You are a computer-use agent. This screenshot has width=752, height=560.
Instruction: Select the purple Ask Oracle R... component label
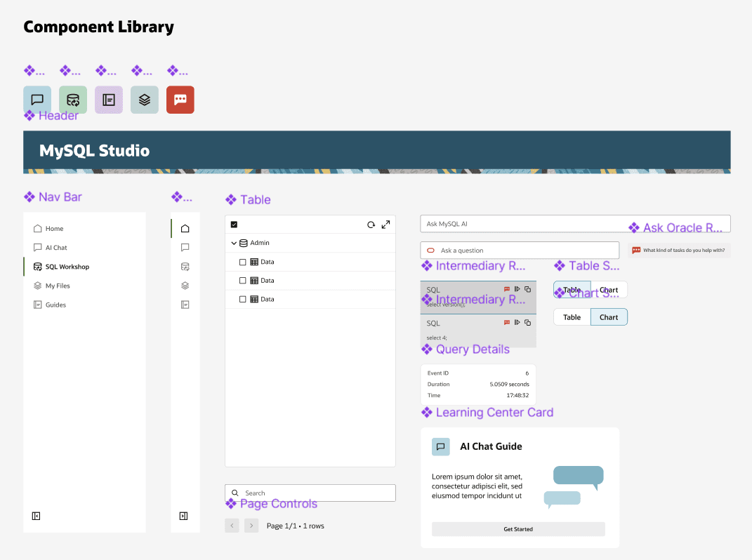click(675, 228)
